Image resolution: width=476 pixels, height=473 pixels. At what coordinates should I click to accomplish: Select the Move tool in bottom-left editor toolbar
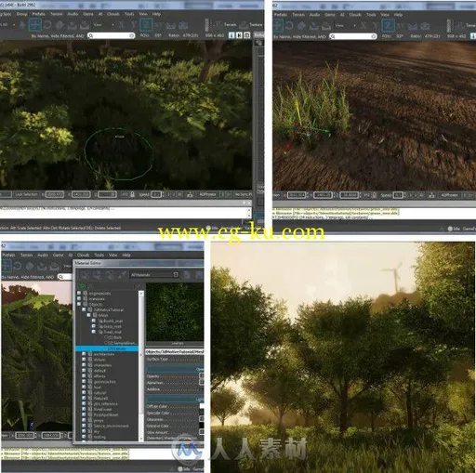(6, 266)
